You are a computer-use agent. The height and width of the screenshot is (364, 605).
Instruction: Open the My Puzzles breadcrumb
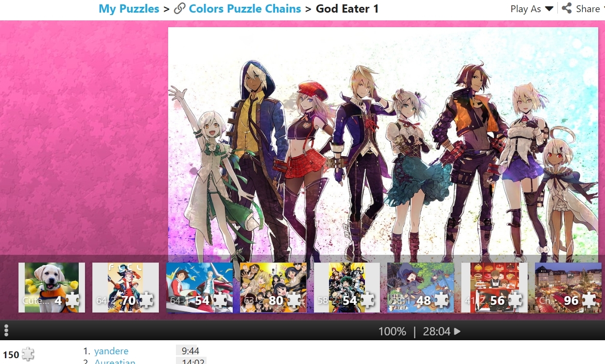pos(129,9)
